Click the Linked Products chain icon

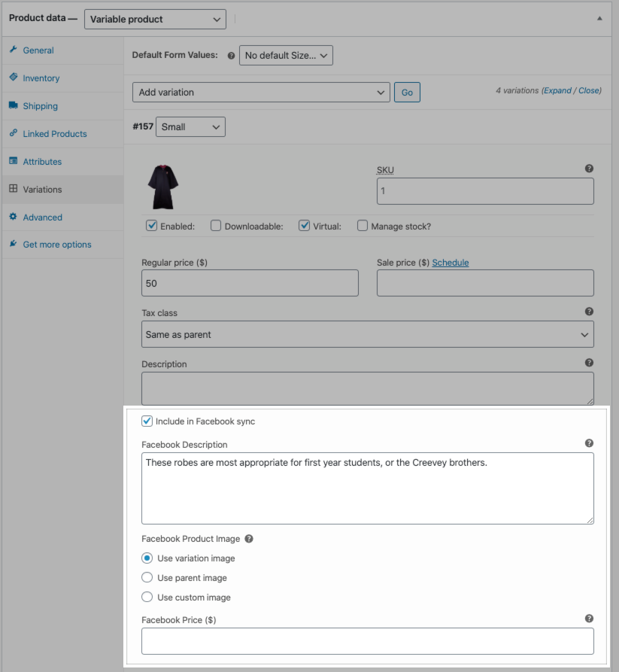(14, 133)
